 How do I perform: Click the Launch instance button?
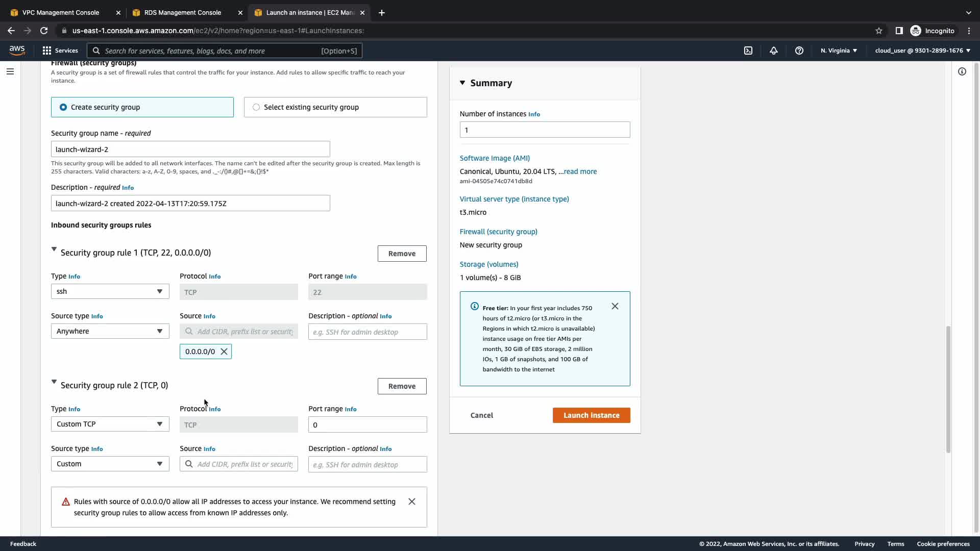coord(591,415)
